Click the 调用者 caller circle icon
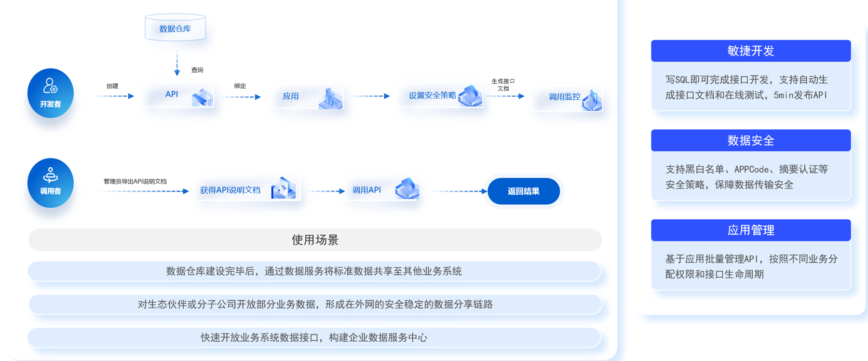Screen dimensions: 868x361 tap(51, 183)
